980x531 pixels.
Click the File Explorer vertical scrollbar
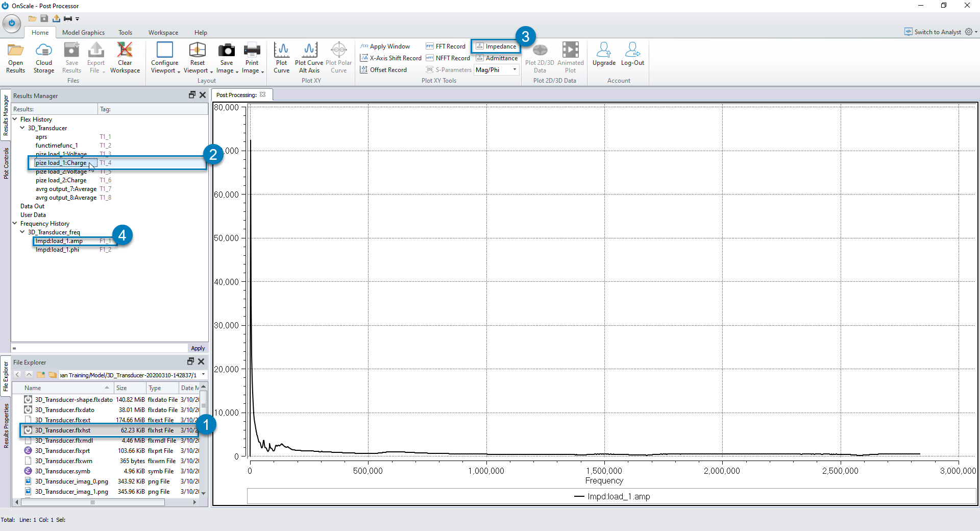click(203, 406)
